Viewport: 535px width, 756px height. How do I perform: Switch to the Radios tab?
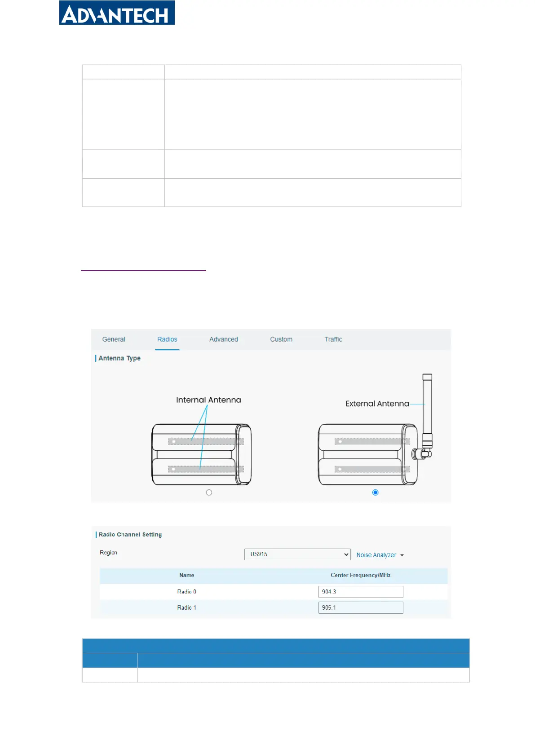tap(167, 339)
